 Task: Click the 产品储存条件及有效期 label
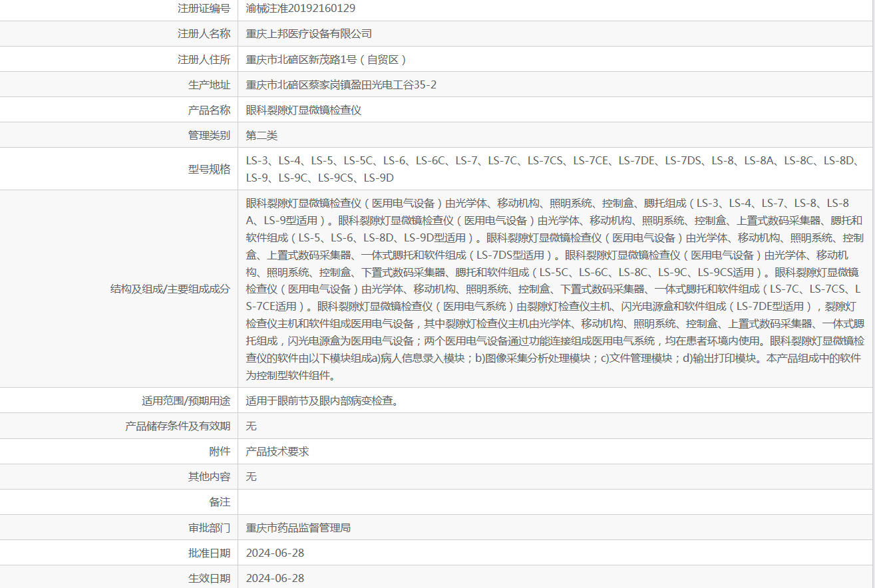coord(178,426)
